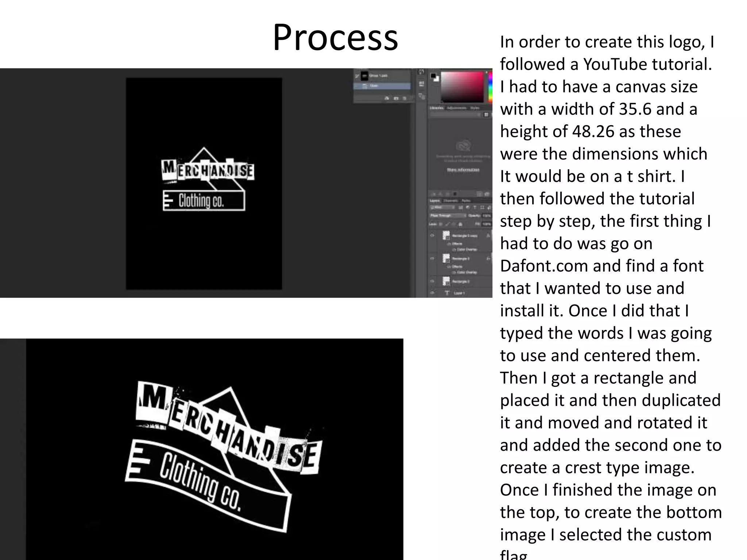
Task: Click the More information link
Action: click(x=463, y=170)
